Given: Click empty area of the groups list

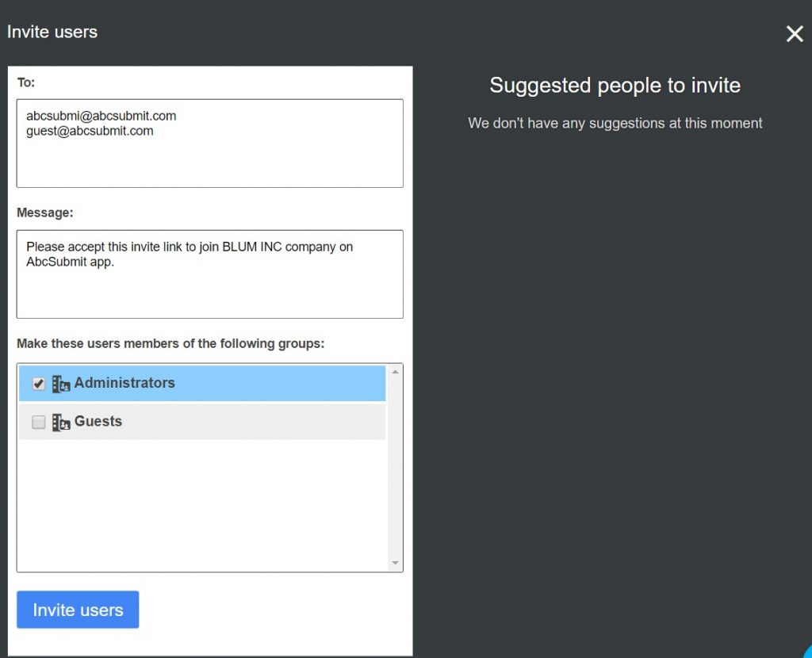Looking at the screenshot, I should (202, 507).
